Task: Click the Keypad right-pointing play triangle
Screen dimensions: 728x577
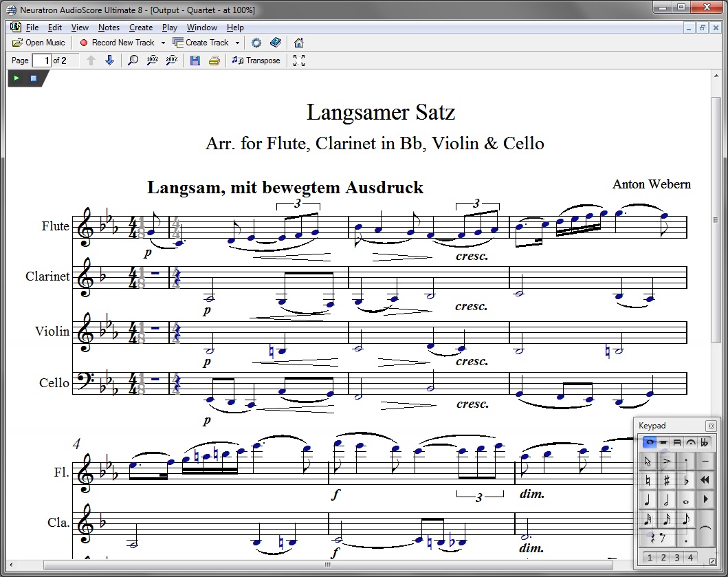Action: 706,499
